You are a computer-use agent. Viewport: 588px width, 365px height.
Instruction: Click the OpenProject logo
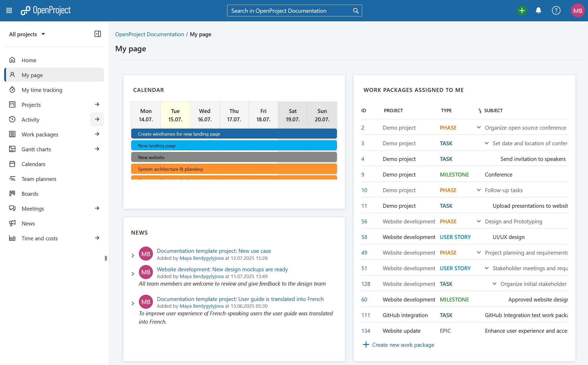(46, 10)
